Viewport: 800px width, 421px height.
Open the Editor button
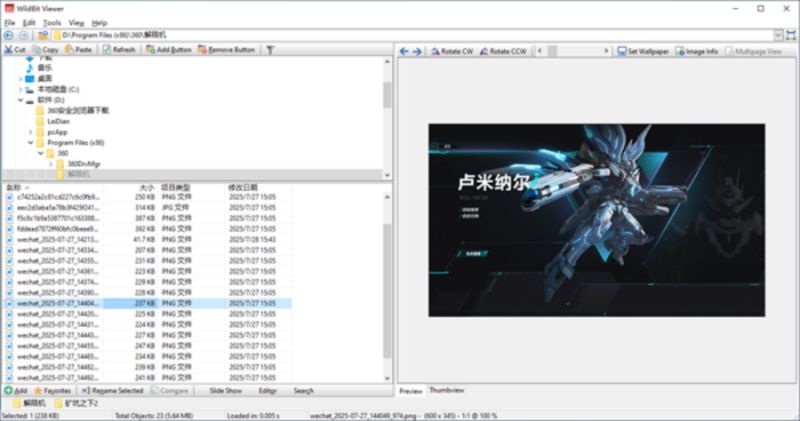click(267, 390)
